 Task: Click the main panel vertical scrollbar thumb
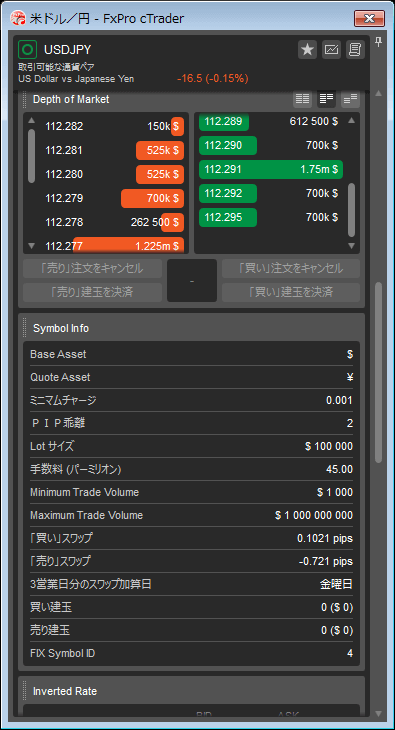[x=378, y=372]
